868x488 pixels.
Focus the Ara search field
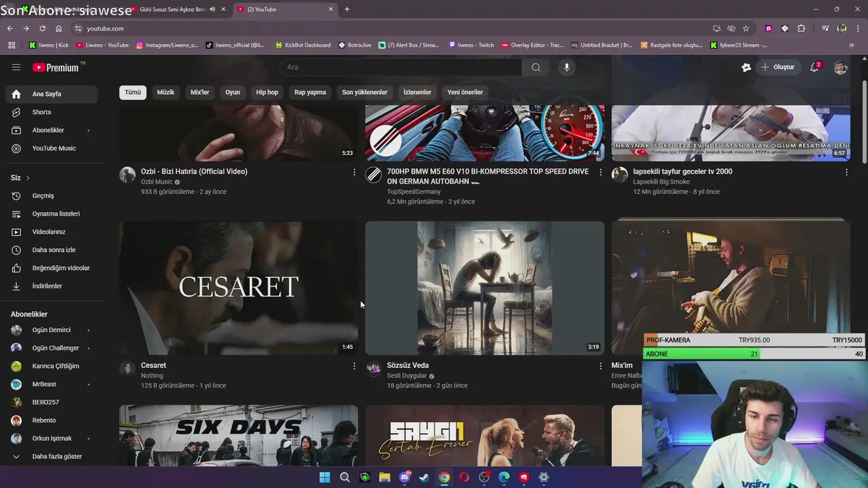tap(400, 67)
